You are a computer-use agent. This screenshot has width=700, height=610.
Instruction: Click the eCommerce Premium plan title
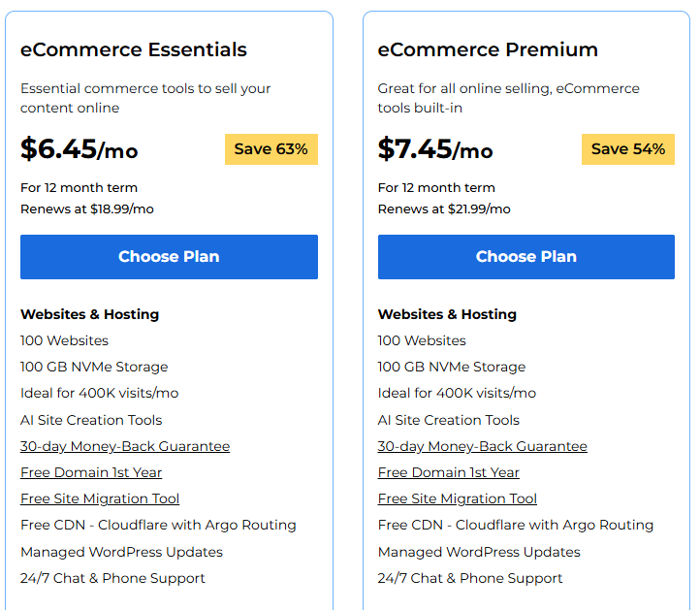[x=488, y=49]
